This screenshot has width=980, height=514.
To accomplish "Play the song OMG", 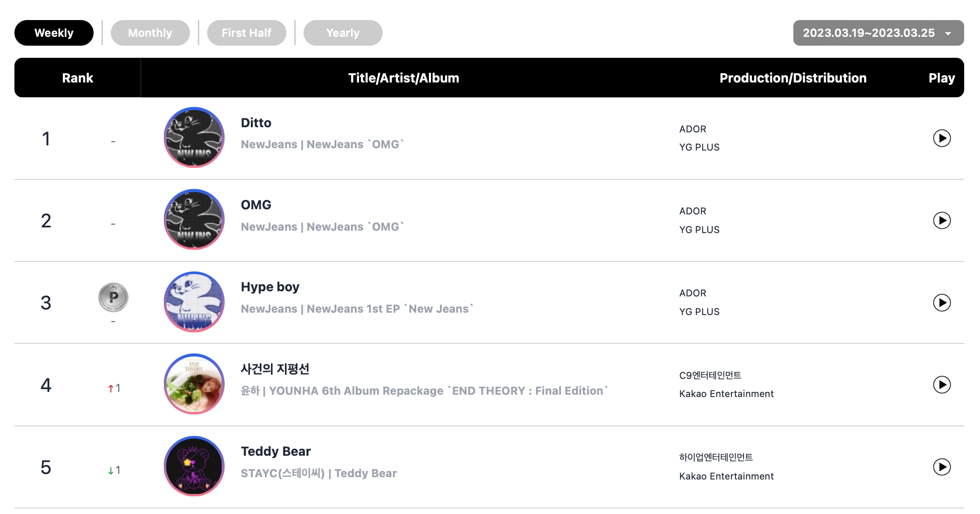I will [x=941, y=220].
